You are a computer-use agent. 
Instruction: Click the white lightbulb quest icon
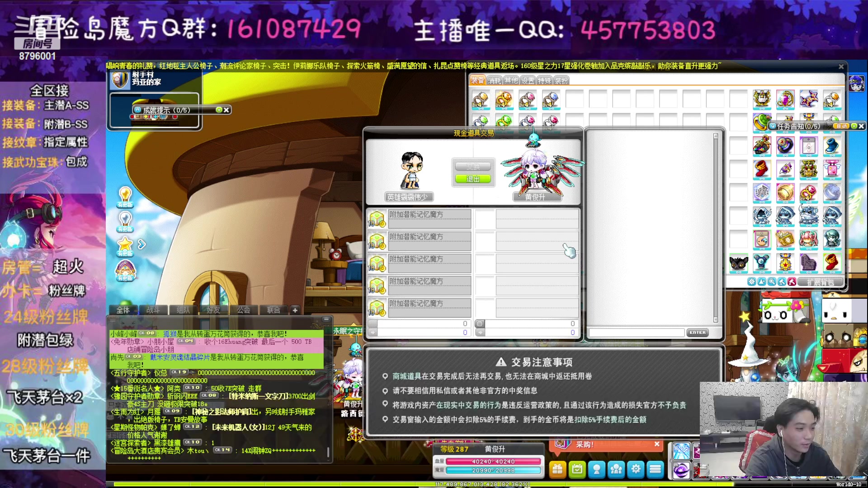coord(125,221)
